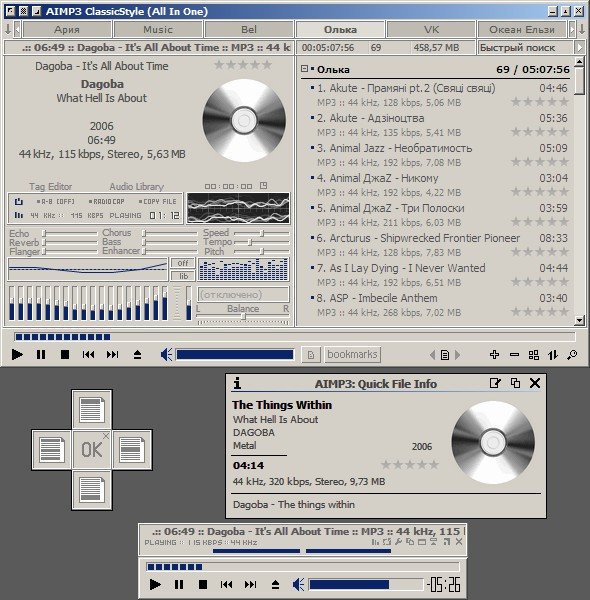Viewport: 590px width, 600px height.
Task: Click the wrench settings icon in mini player
Action: [399, 542]
